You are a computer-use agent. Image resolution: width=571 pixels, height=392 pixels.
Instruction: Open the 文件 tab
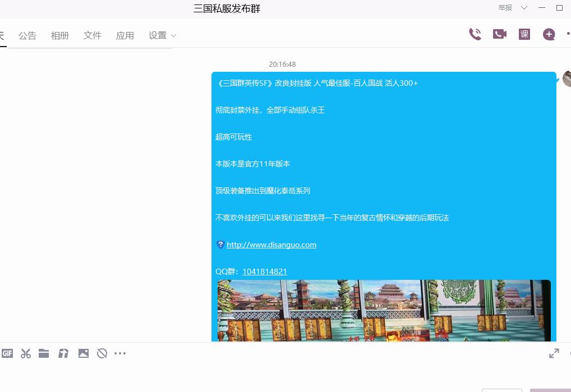click(92, 35)
